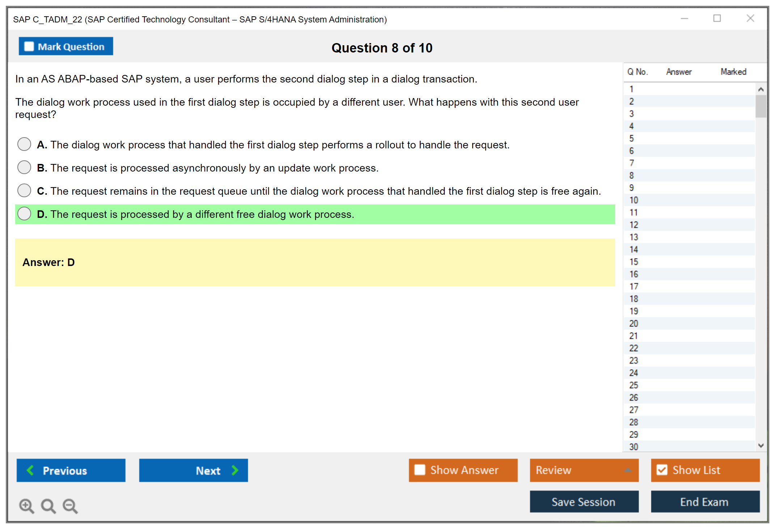778x532 pixels.
Task: Click the reset zoom magnifier icon
Action: [x=48, y=505]
